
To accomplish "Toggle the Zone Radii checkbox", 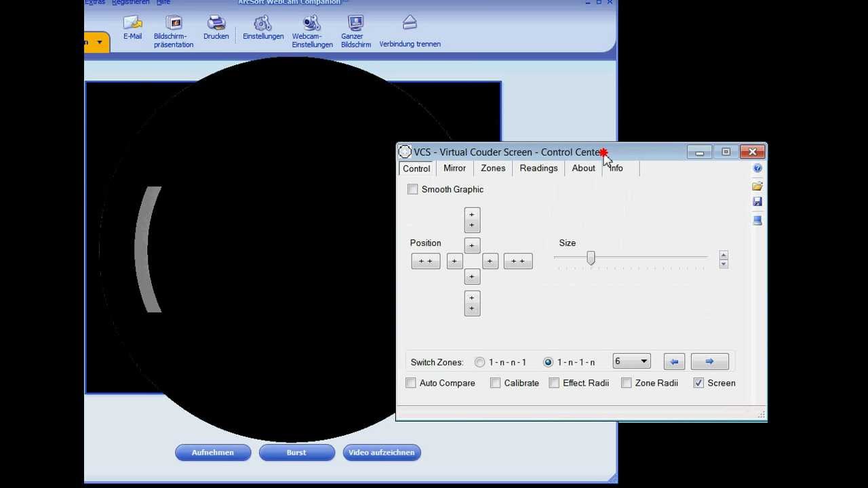I will (627, 383).
